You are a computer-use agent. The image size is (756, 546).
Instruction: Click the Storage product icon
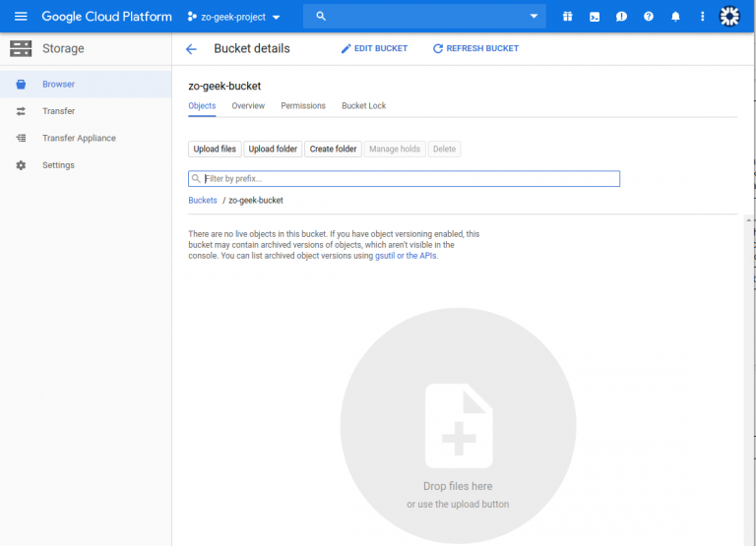click(21, 48)
